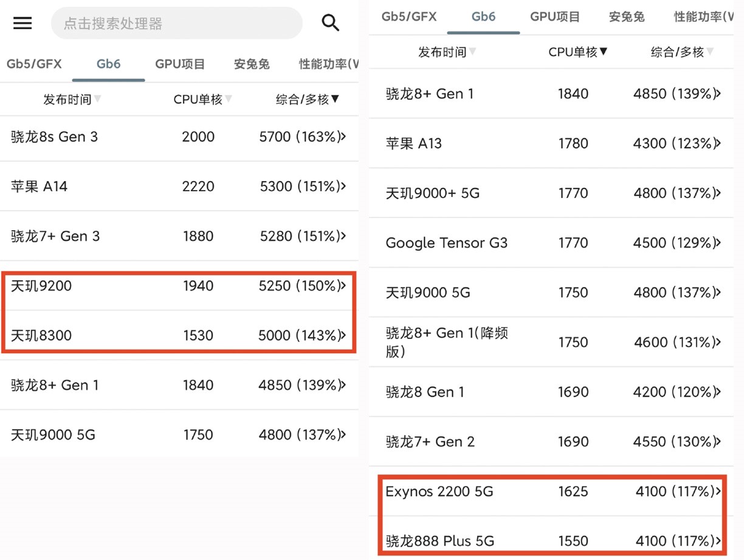Select 骁龙8+ Gen 1 in right screenshot
The image size is (750, 560).
(430, 94)
